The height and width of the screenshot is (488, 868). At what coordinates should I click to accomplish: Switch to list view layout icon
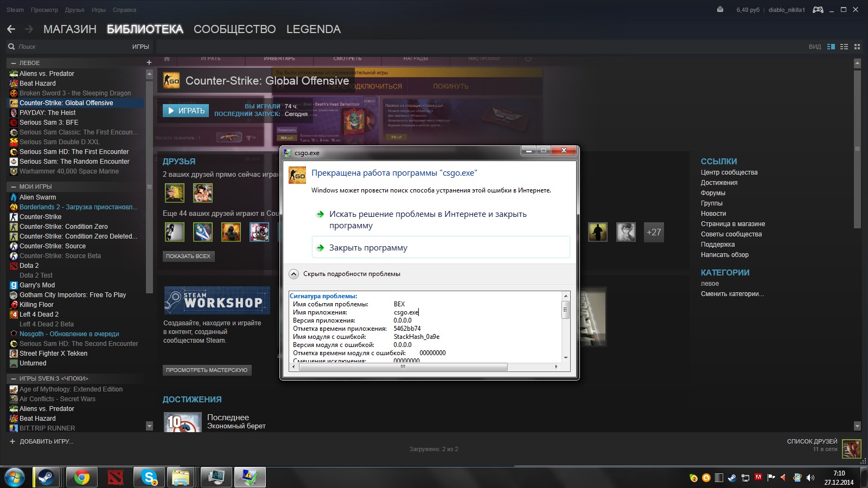pos(844,47)
